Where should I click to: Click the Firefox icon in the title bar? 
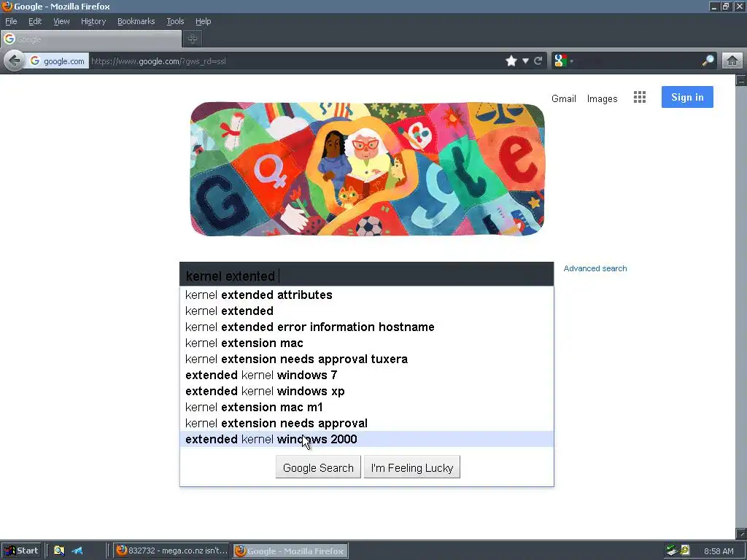[7, 6]
